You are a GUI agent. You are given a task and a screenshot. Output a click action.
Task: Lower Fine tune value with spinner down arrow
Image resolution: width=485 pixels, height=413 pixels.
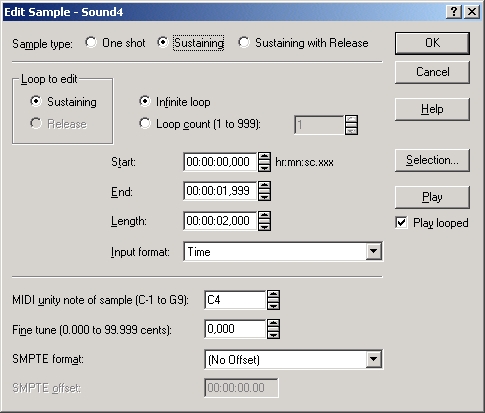273,334
